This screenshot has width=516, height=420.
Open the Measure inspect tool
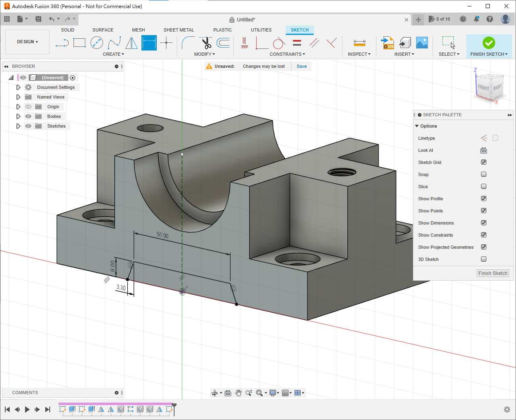click(359, 43)
